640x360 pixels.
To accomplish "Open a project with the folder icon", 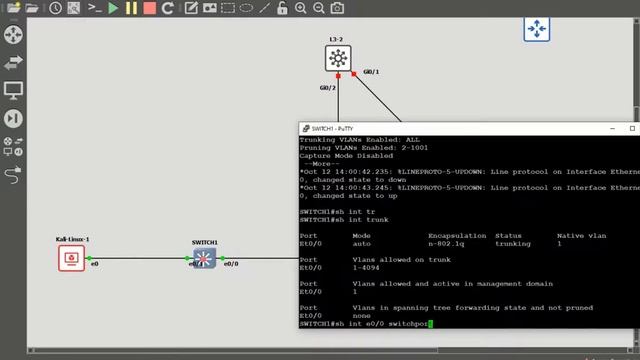I will pyautogui.click(x=32, y=8).
